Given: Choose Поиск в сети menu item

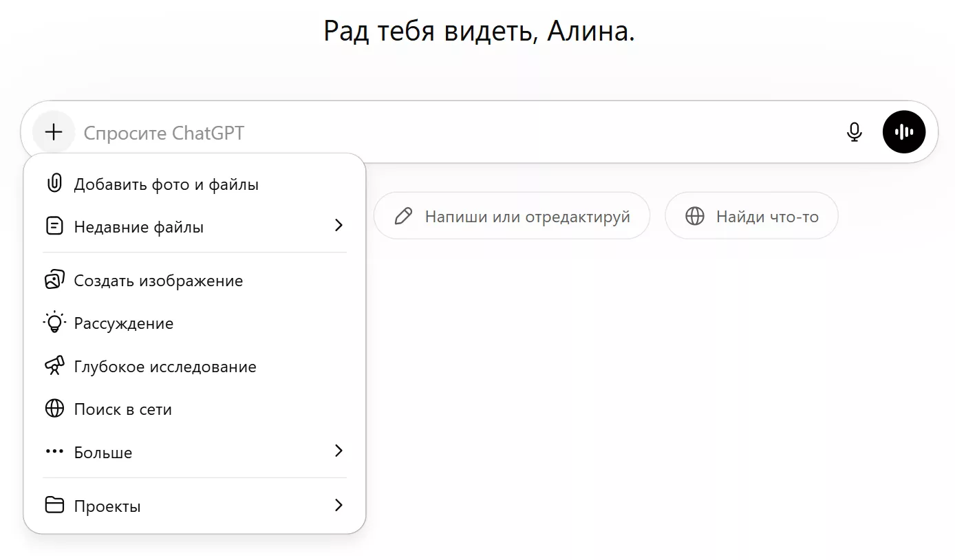Looking at the screenshot, I should point(195,409).
